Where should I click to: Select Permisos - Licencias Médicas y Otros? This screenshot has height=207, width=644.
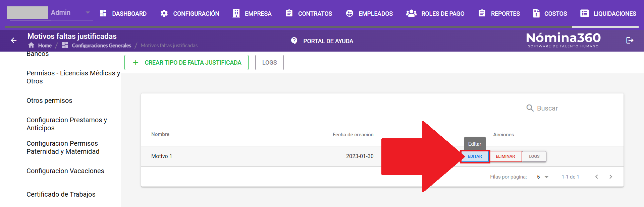pyautogui.click(x=73, y=77)
